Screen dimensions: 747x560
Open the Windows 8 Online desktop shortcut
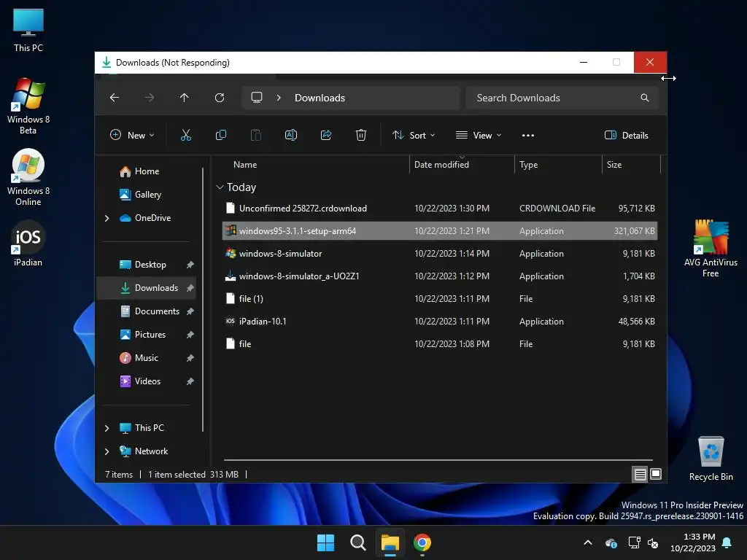pyautogui.click(x=28, y=177)
